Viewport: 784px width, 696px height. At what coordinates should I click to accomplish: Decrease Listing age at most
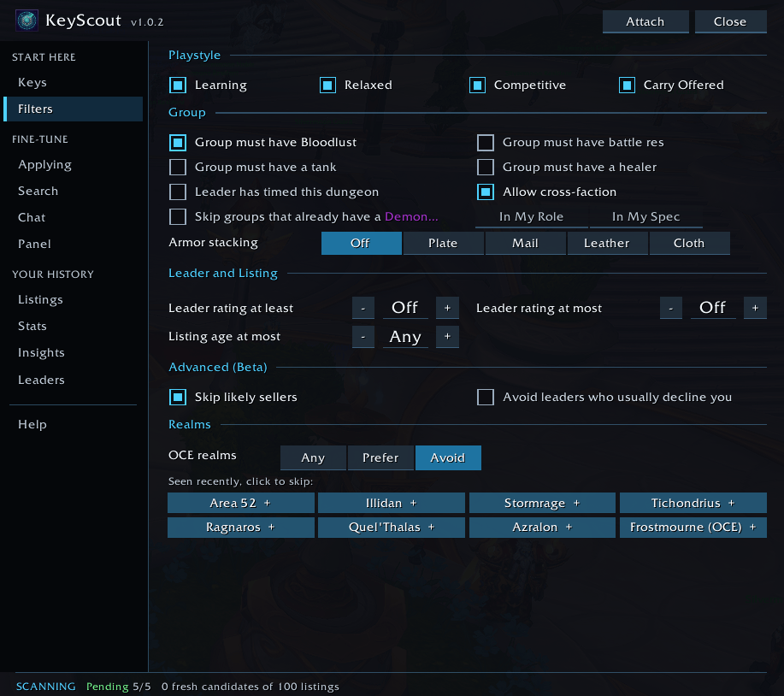(x=363, y=337)
